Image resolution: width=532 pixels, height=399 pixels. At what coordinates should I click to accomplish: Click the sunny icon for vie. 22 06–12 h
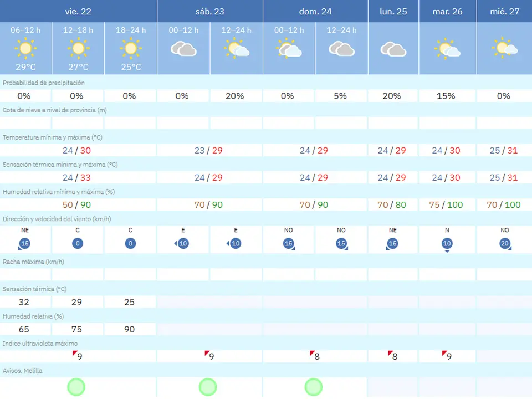click(x=25, y=49)
